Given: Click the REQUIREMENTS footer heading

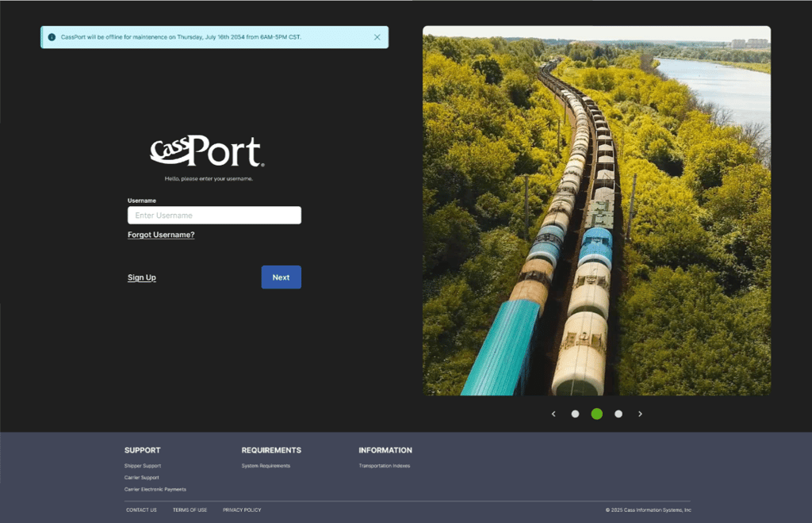Looking at the screenshot, I should (x=271, y=450).
